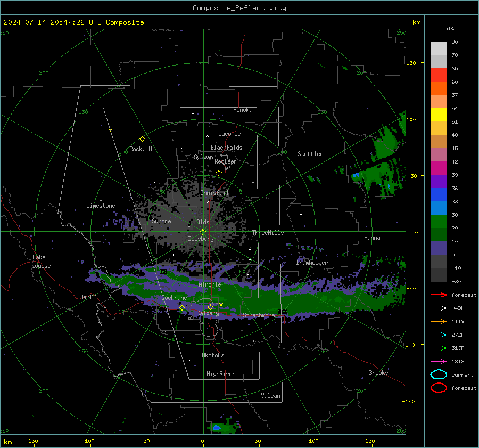Screen dimensions: 479x448
Task: Click the magenta 18TS arrow legend icon
Action: click(439, 362)
